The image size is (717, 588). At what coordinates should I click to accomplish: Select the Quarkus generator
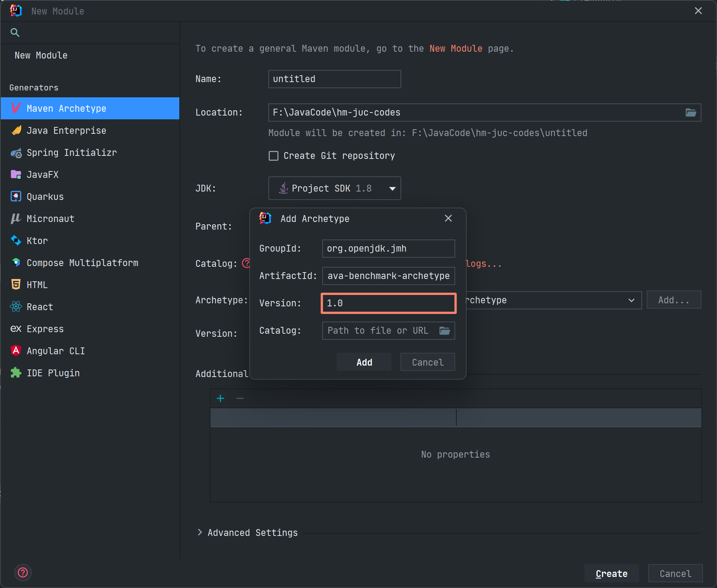click(45, 197)
